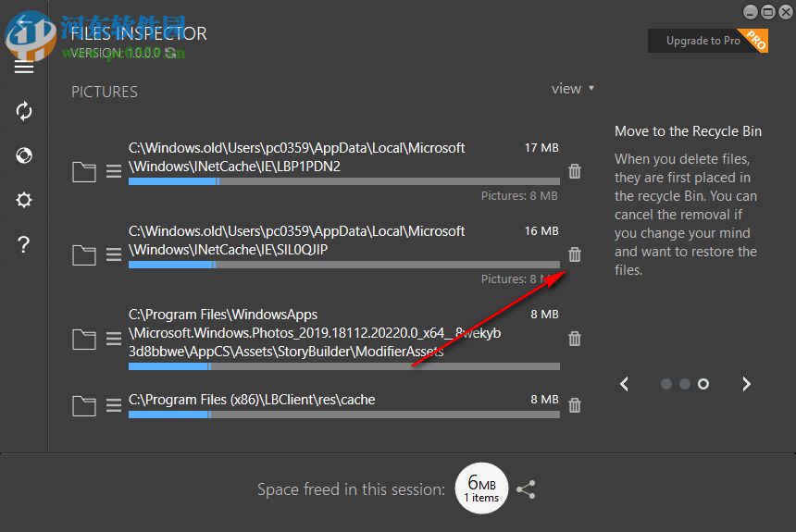The image size is (796, 532).
Task: Minimize the Files Inspector window
Action: pyautogui.click(x=751, y=12)
